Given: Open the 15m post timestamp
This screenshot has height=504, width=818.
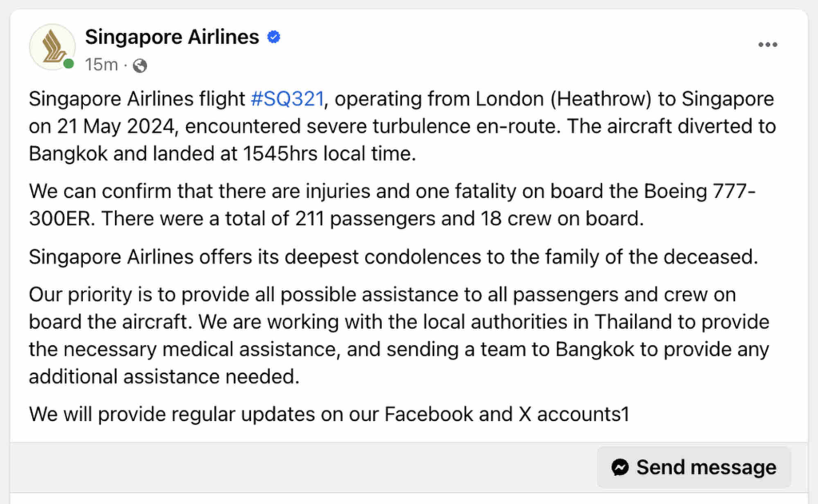Looking at the screenshot, I should click(101, 65).
